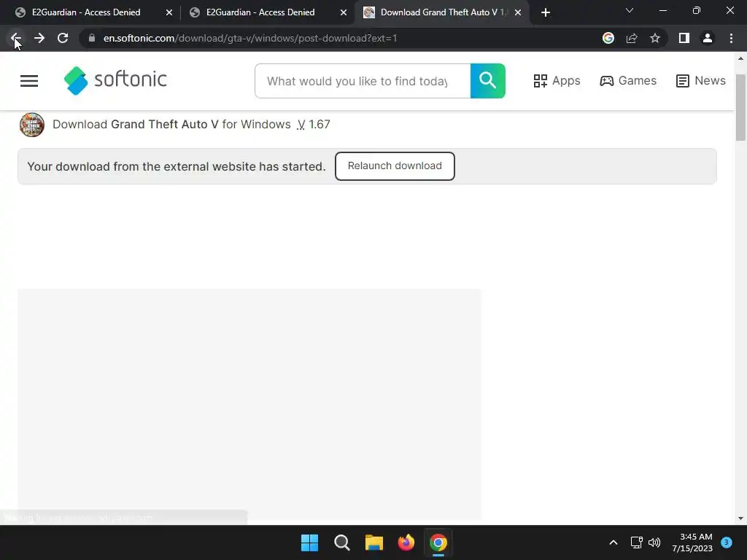The image size is (747, 560).
Task: Open the Apps section
Action: click(x=557, y=81)
